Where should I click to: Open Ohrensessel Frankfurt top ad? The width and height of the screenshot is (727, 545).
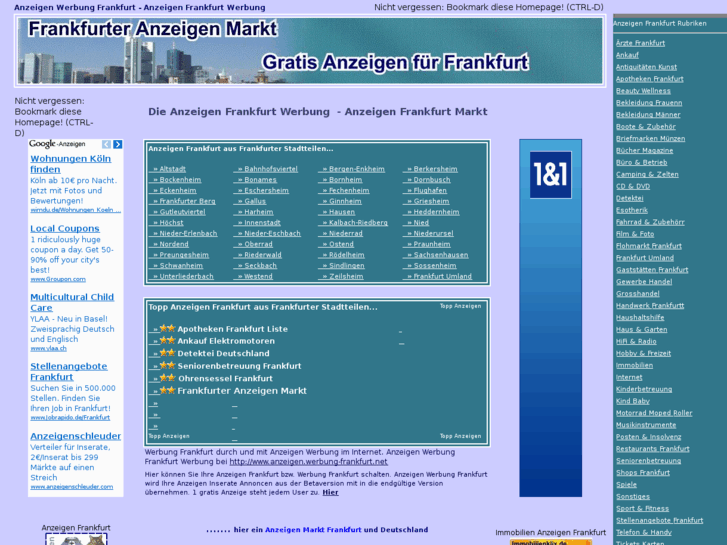point(225,378)
